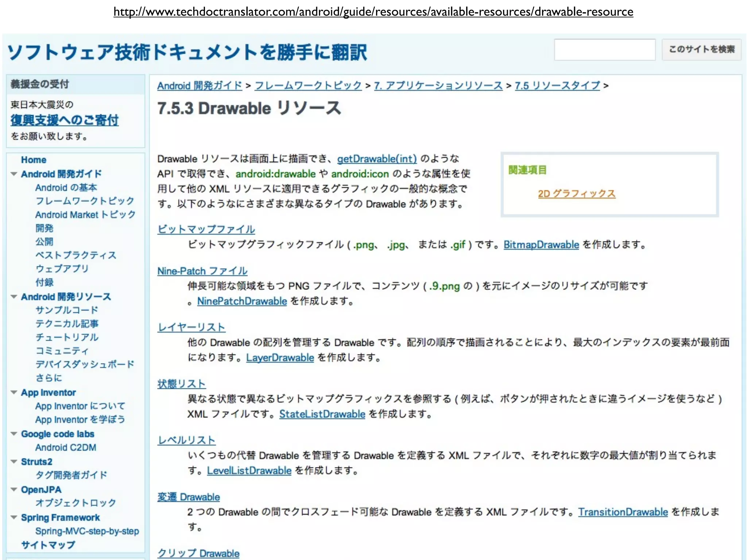Viewport: 747px width, 560px height.
Task: Open フレームワークトピック in the sidebar
Action: pos(85,201)
